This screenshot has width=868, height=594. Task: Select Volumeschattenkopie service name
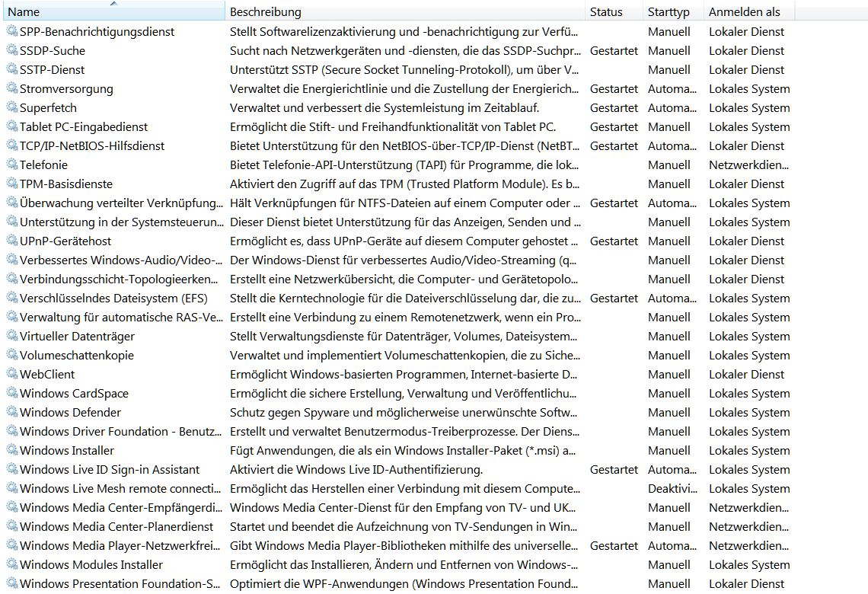tap(76, 356)
